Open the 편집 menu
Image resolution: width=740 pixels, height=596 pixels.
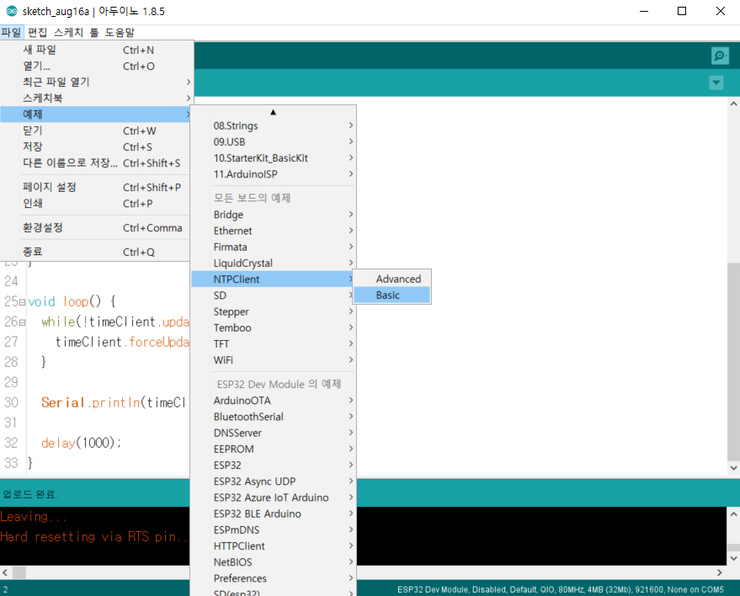[x=37, y=32]
